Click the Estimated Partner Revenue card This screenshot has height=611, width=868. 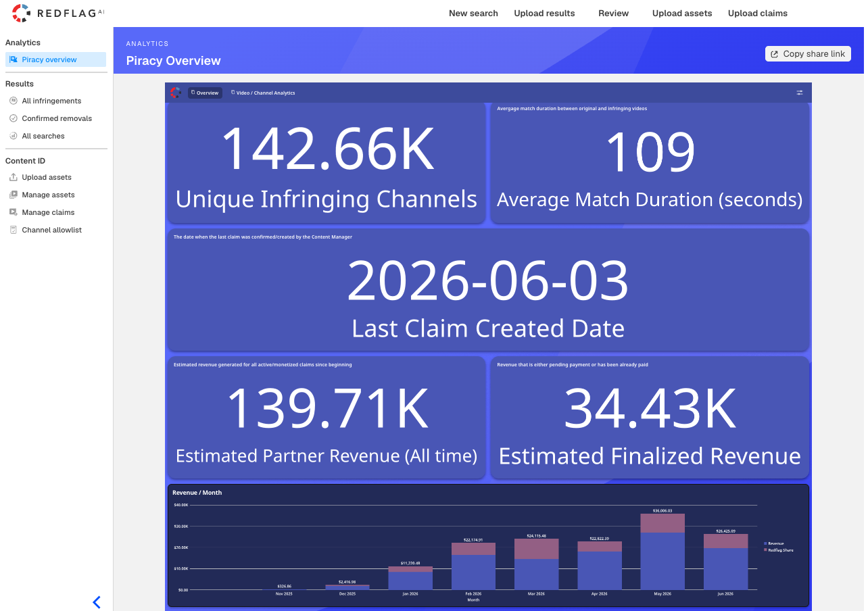pyautogui.click(x=326, y=418)
